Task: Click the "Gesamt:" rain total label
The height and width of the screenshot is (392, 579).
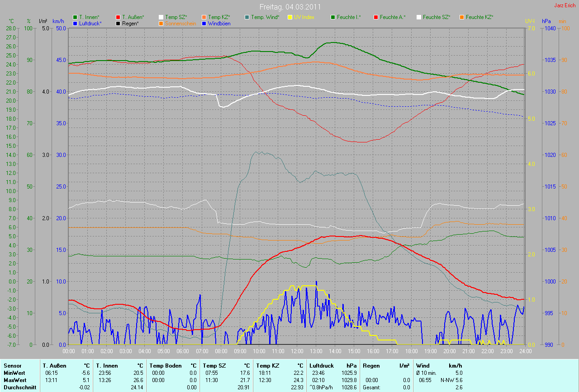Action: click(371, 387)
